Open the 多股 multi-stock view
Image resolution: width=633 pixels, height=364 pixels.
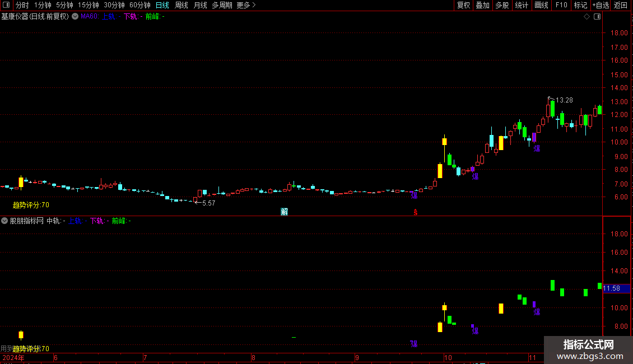click(502, 5)
